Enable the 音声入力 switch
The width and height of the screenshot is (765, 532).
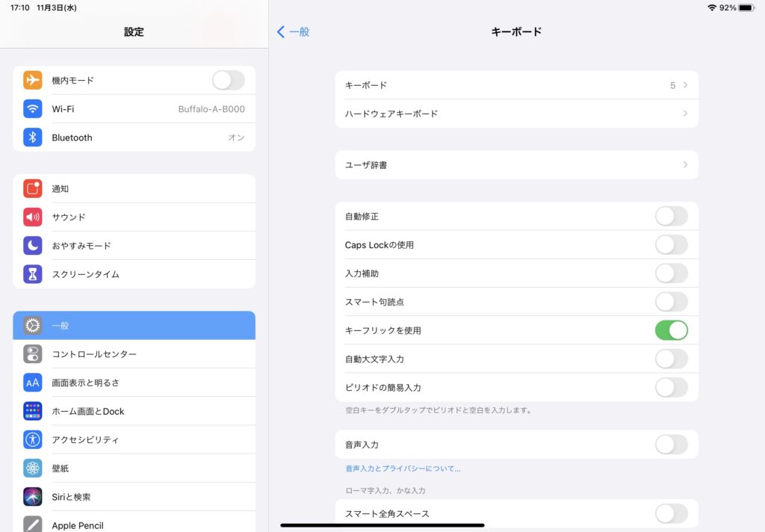671,445
